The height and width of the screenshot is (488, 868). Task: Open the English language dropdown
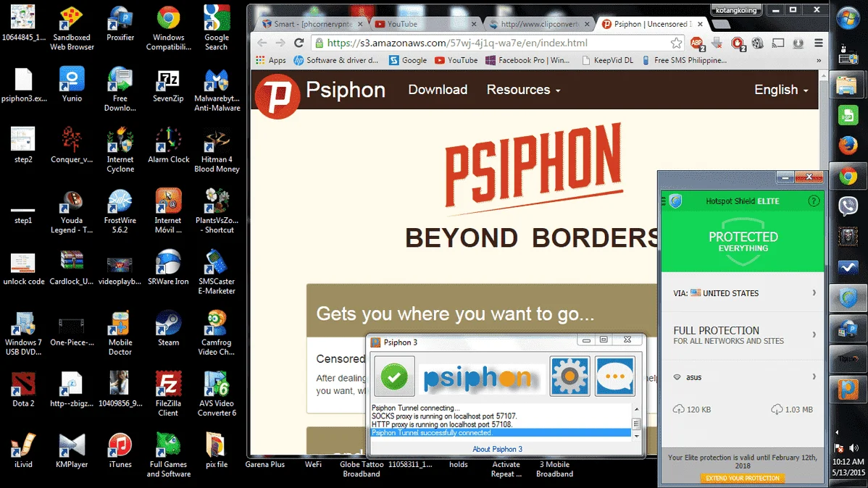tap(781, 90)
